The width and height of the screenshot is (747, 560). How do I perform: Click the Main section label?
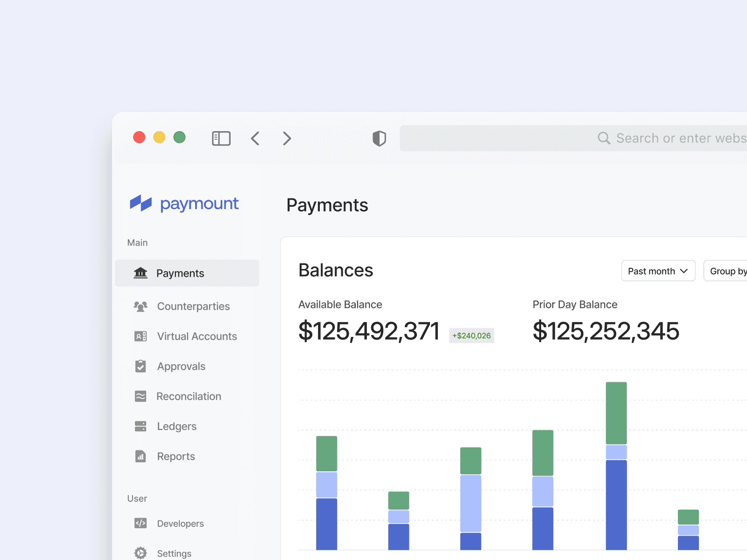tap(137, 243)
